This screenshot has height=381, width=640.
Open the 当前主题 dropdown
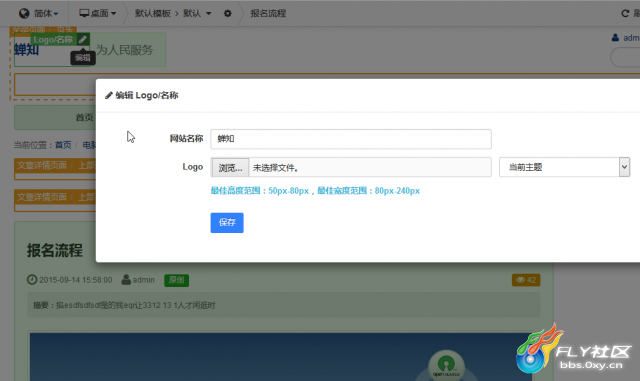click(x=564, y=167)
